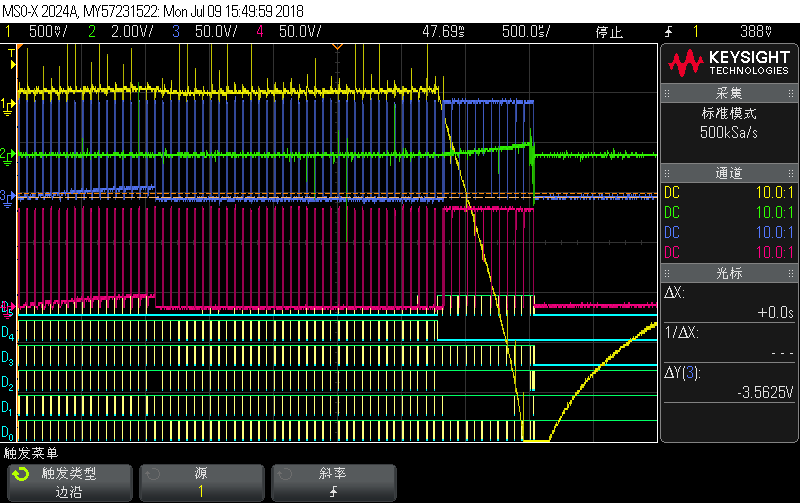Click the MSO-X 2024A timestamp title line
The height and width of the screenshot is (503, 800).
[153, 11]
